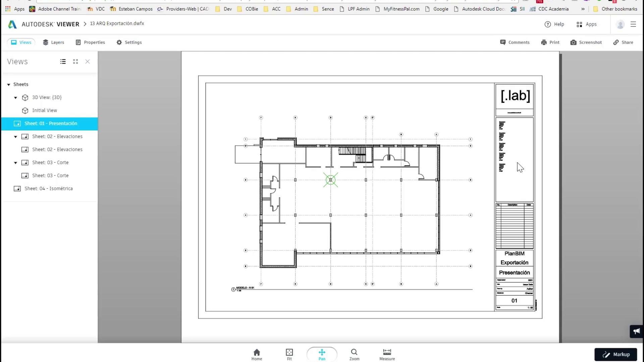Open the Share link option

click(x=623, y=42)
